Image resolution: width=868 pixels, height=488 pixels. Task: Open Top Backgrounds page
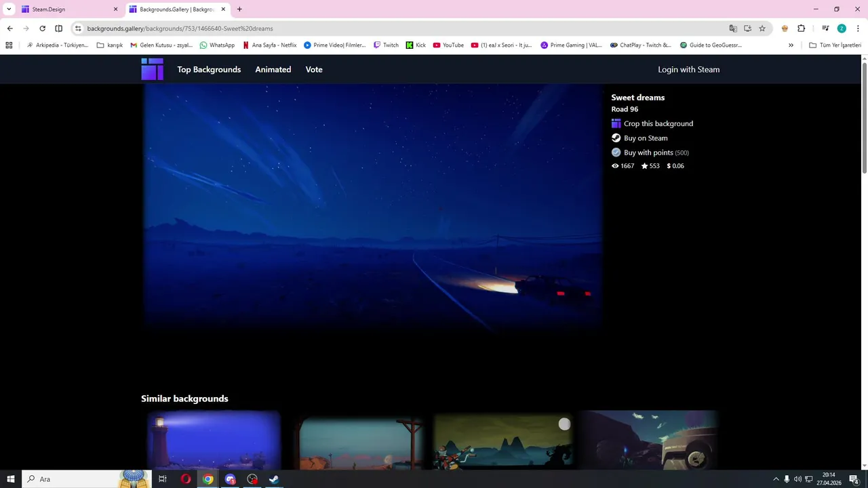209,69
